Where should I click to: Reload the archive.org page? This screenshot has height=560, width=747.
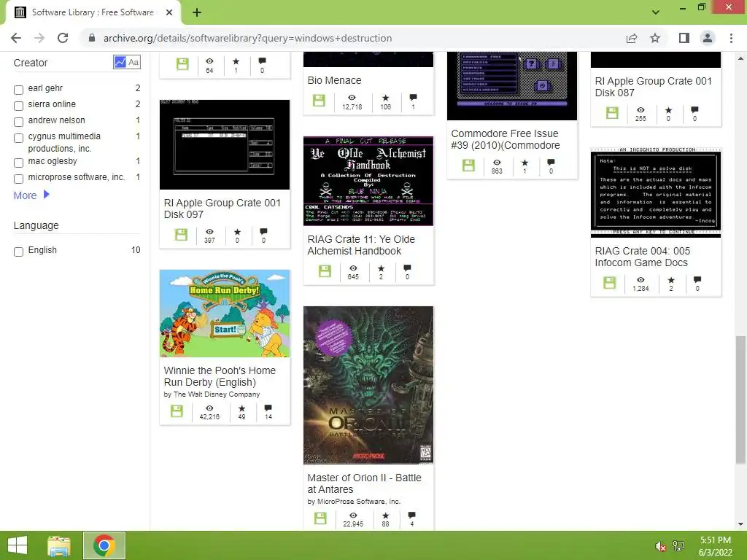point(63,38)
